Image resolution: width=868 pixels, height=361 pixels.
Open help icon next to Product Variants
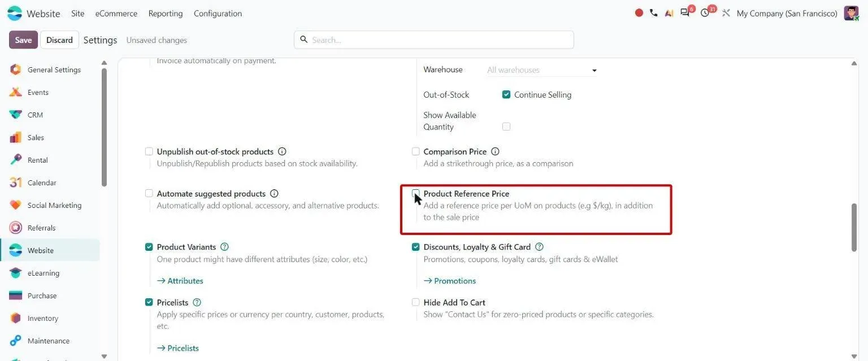click(224, 247)
